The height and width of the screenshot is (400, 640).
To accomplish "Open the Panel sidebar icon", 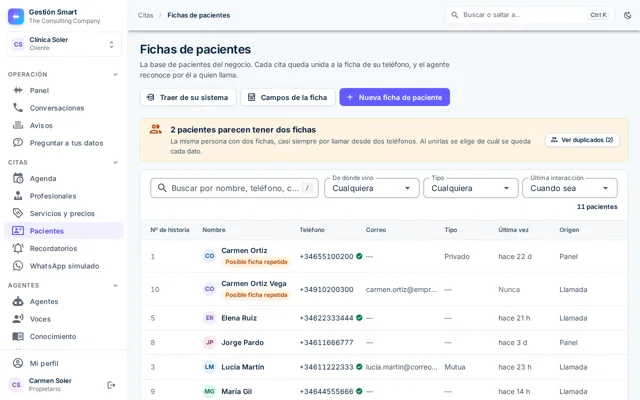I will coord(18,90).
